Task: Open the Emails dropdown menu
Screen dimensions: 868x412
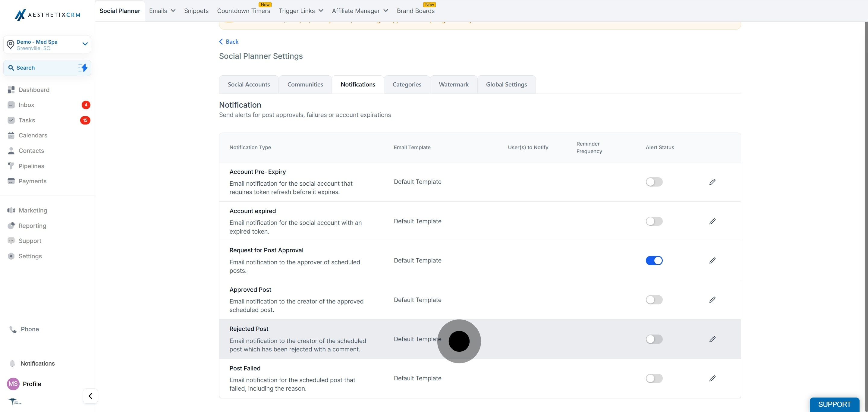Action: click(x=162, y=11)
